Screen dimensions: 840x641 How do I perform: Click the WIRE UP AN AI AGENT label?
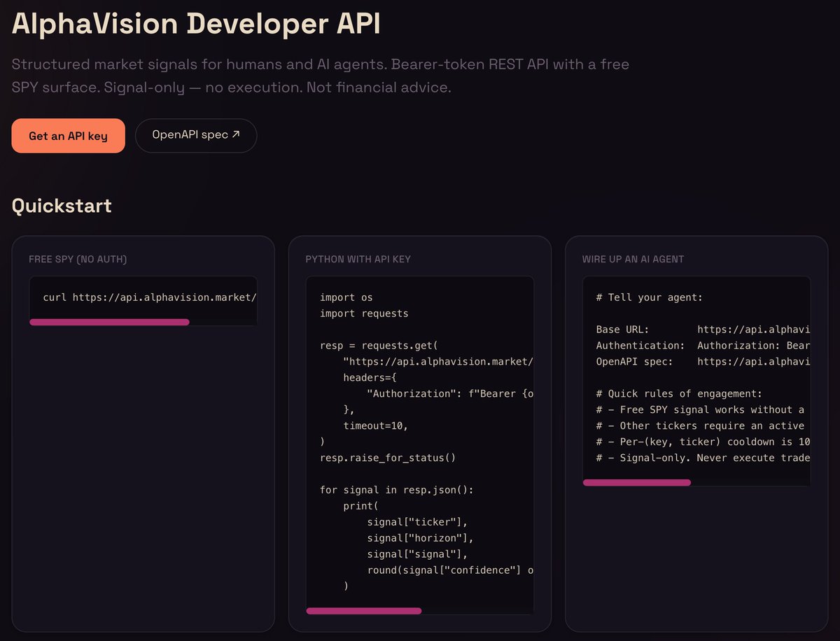[633, 259]
